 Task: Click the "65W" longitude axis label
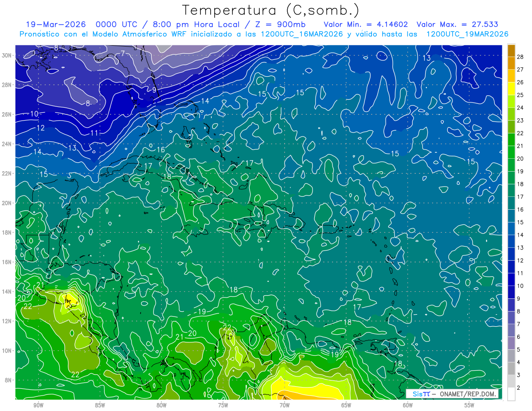click(x=346, y=405)
